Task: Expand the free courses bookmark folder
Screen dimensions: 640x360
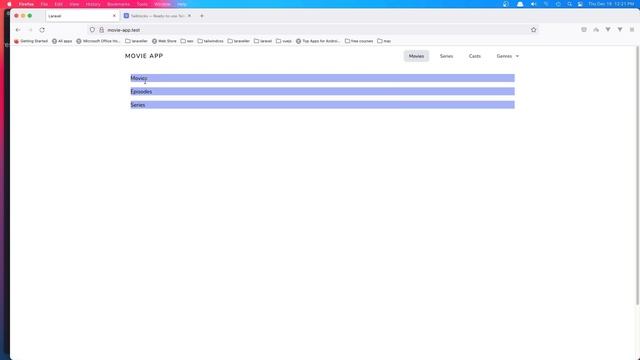Action: (x=359, y=41)
